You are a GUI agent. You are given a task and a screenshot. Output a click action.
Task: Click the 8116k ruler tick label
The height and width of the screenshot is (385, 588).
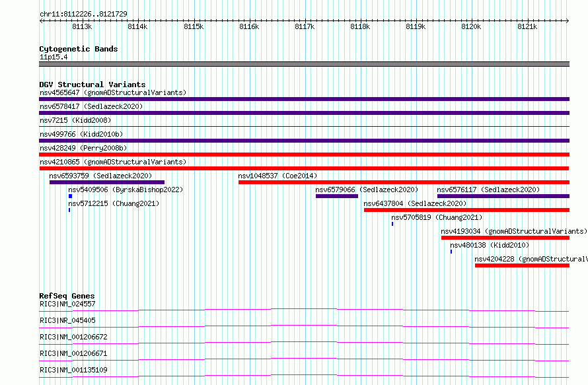click(x=249, y=26)
